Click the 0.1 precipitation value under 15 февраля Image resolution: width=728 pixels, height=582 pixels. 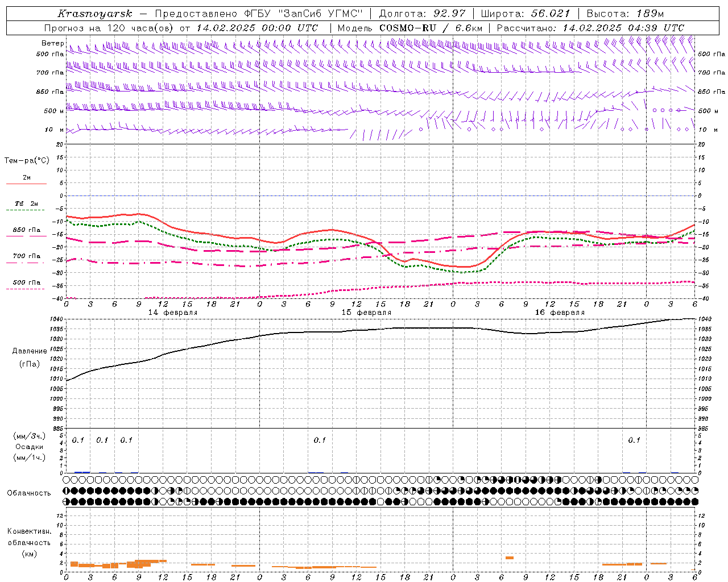320,440
